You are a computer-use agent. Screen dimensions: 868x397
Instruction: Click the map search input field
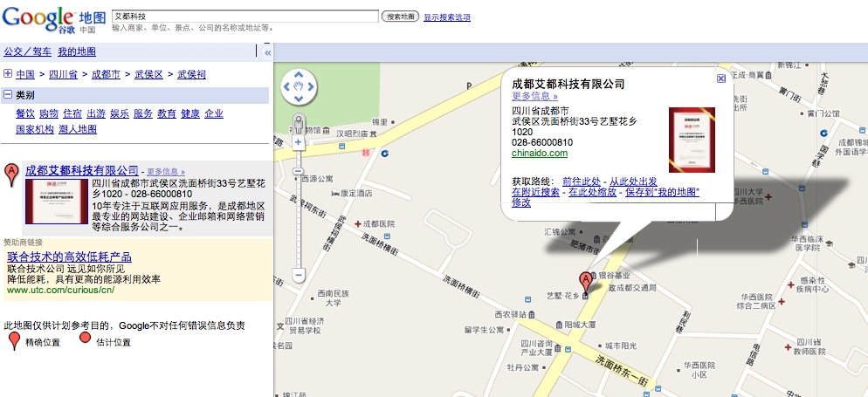coord(245,17)
